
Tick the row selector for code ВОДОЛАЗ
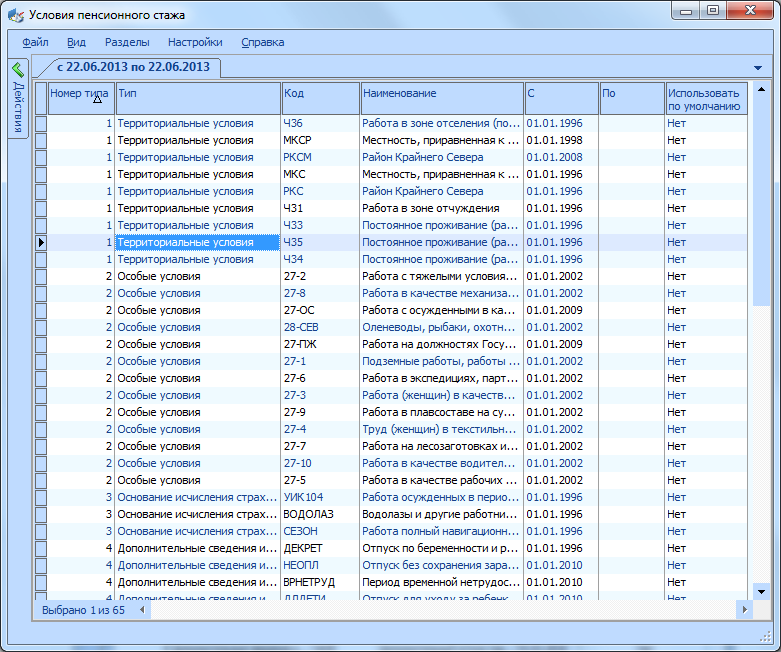click(x=41, y=515)
